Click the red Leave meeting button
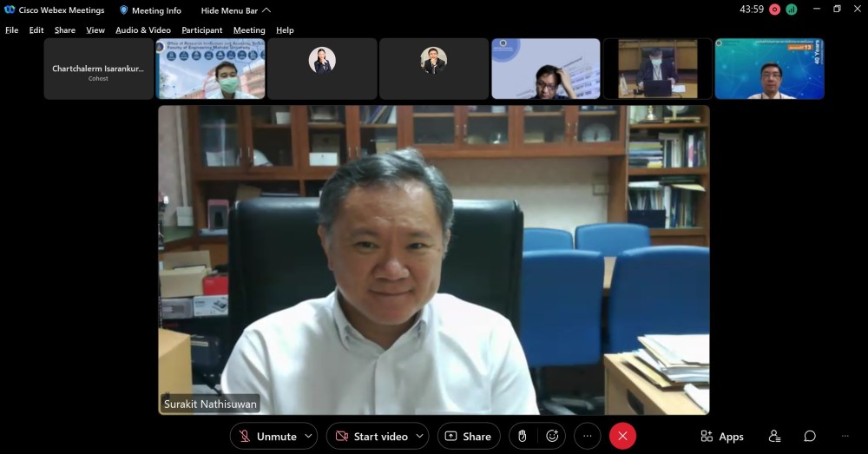Screen dimensions: 868x454 622,437
